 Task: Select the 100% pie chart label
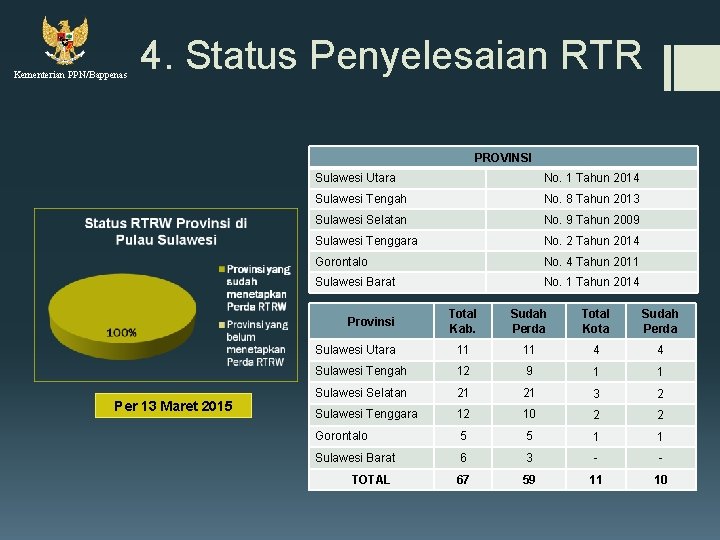(121, 332)
